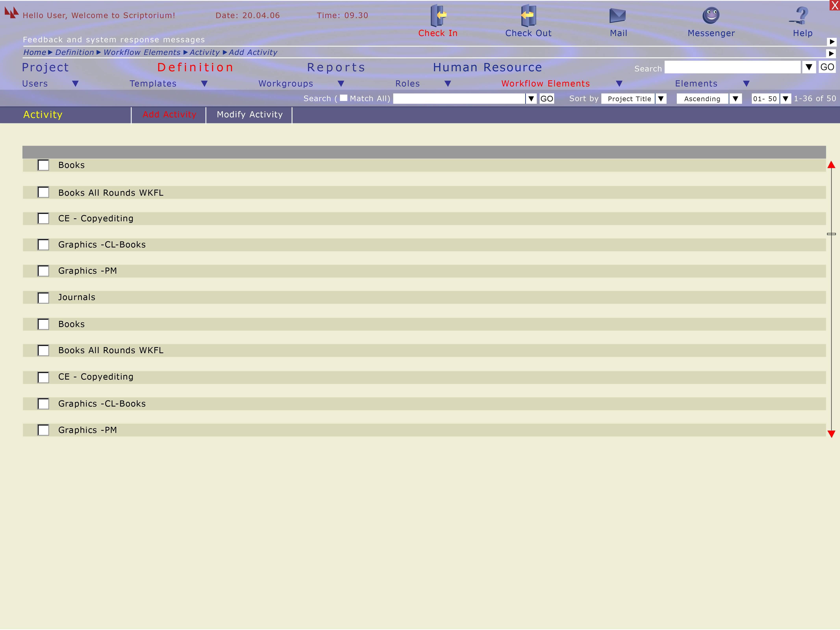Image resolution: width=840 pixels, height=630 pixels.
Task: Tick the first Books checkbox
Action: coord(43,165)
